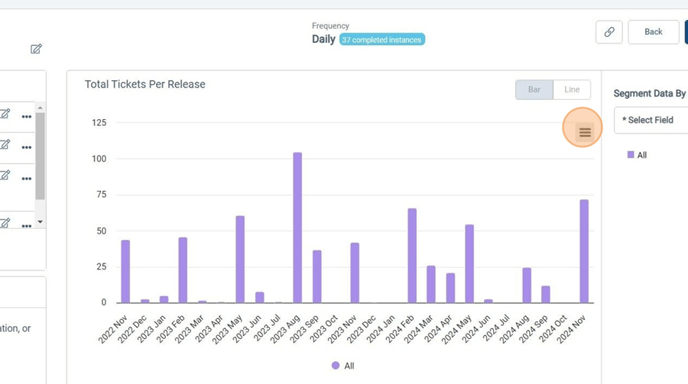The width and height of the screenshot is (688, 384).
Task: Click the Total Tickets Per Release chart title
Action: coord(145,84)
